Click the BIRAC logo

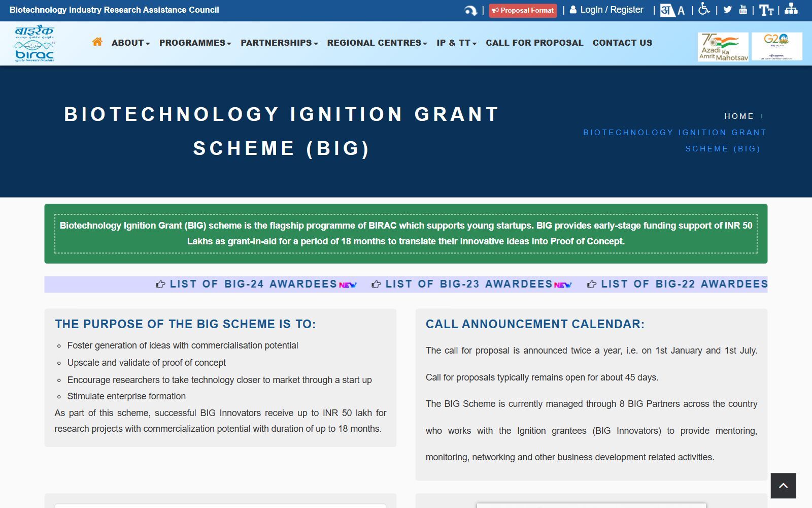click(35, 44)
